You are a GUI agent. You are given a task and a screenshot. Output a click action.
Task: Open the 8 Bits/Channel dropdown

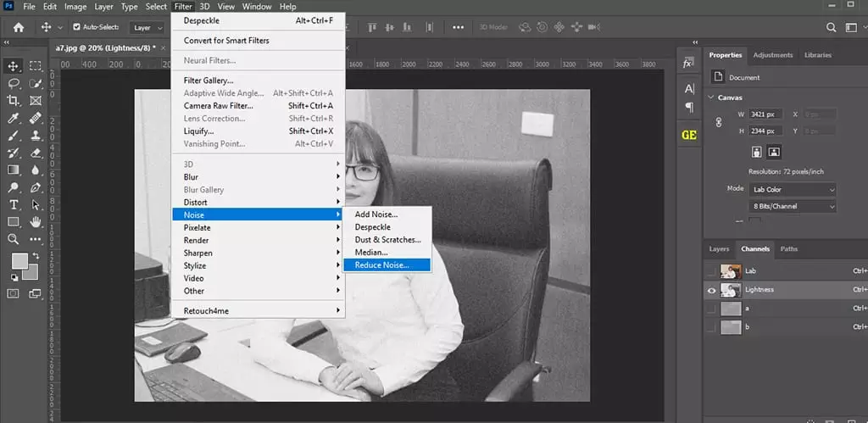pyautogui.click(x=792, y=206)
